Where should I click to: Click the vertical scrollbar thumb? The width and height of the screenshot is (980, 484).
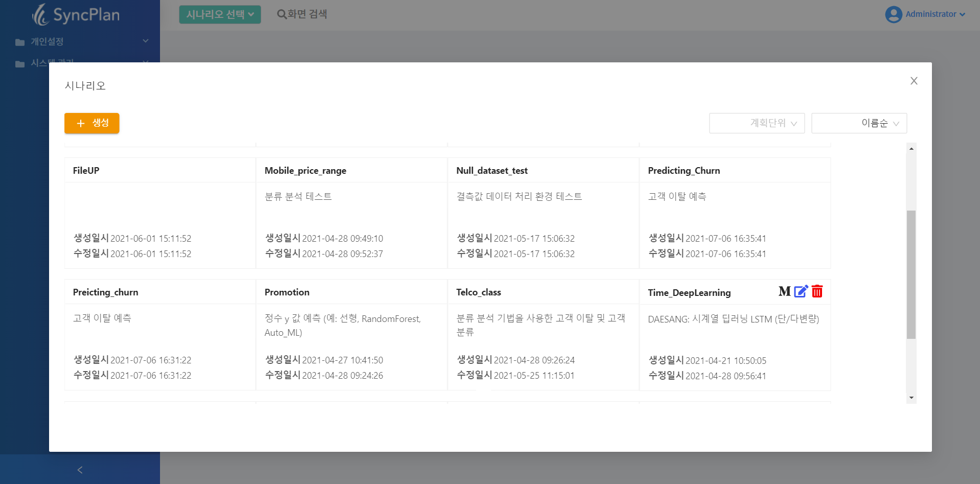point(911,274)
